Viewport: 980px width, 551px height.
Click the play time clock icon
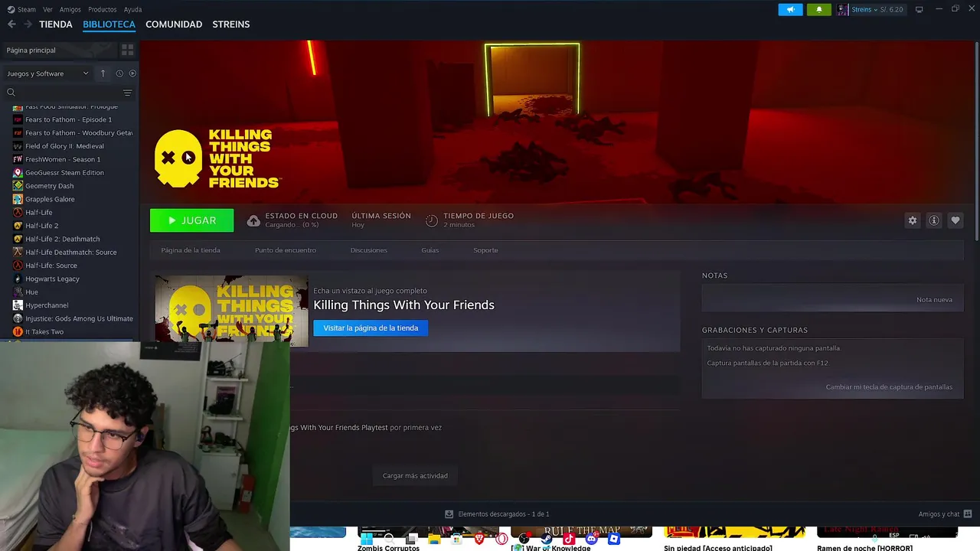[x=432, y=220]
